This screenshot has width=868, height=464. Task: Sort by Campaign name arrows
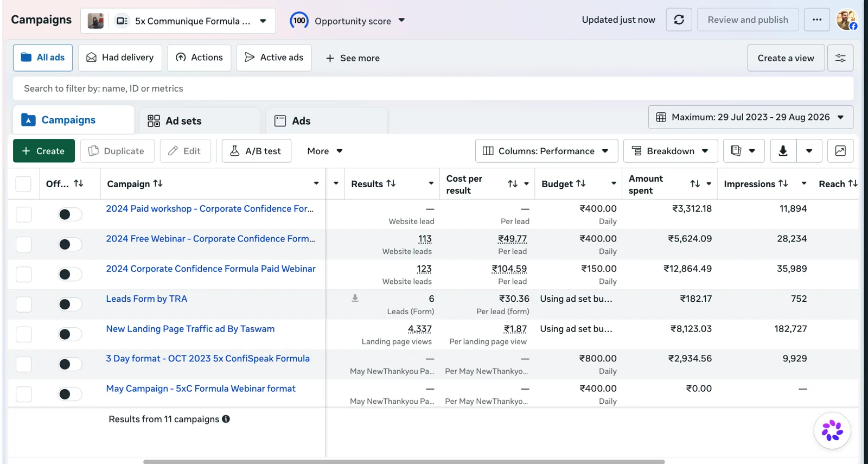pyautogui.click(x=158, y=183)
